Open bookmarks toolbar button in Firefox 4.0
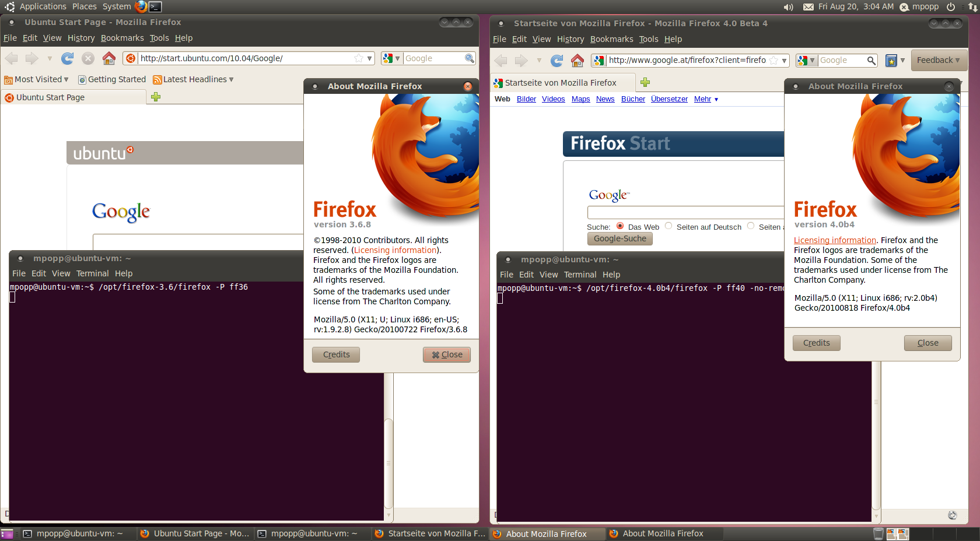Viewport: 980px width, 541px height. coord(891,60)
